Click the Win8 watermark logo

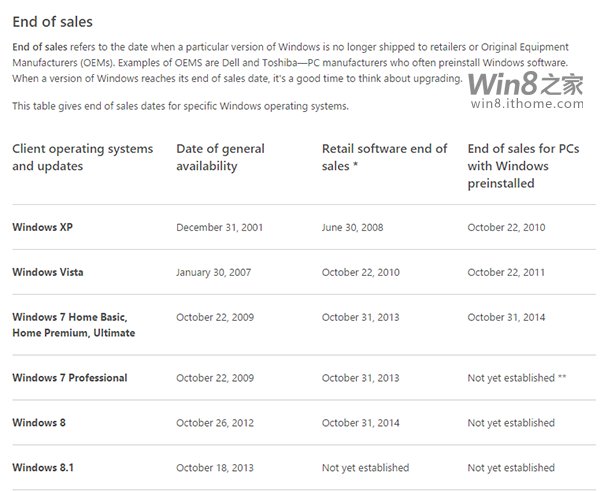(526, 84)
